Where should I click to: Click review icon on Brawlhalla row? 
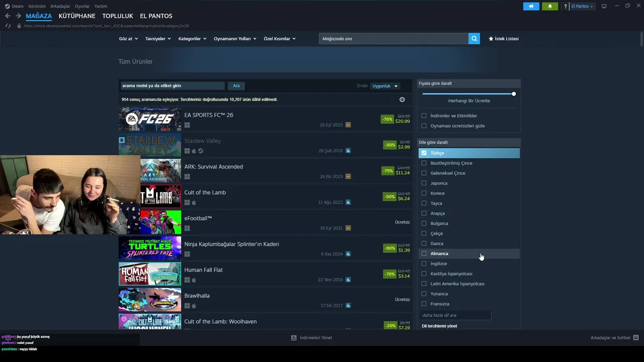348,305
